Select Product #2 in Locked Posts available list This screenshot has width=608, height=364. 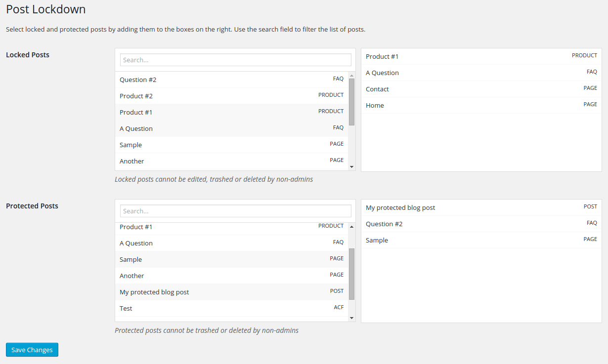pos(232,96)
